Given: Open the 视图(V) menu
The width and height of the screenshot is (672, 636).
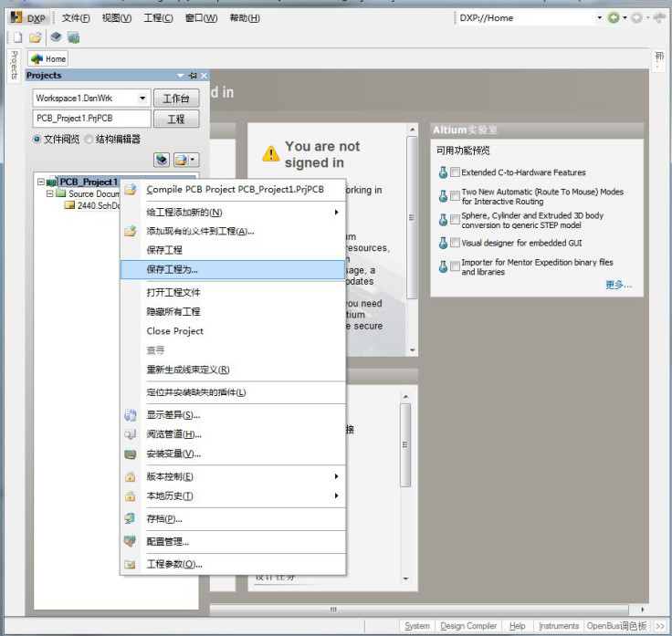Looking at the screenshot, I should [117, 18].
